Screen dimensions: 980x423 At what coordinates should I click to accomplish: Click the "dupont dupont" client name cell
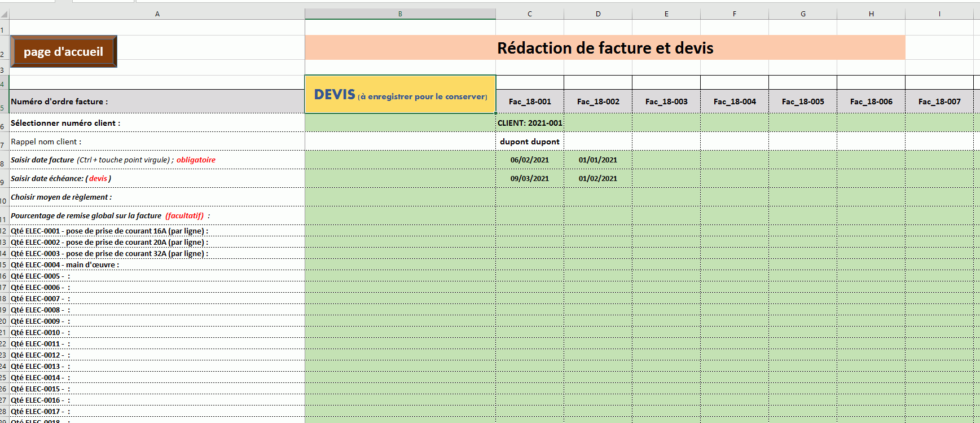tap(530, 142)
